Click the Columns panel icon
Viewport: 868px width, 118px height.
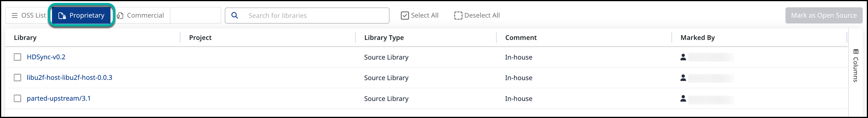tap(856, 52)
